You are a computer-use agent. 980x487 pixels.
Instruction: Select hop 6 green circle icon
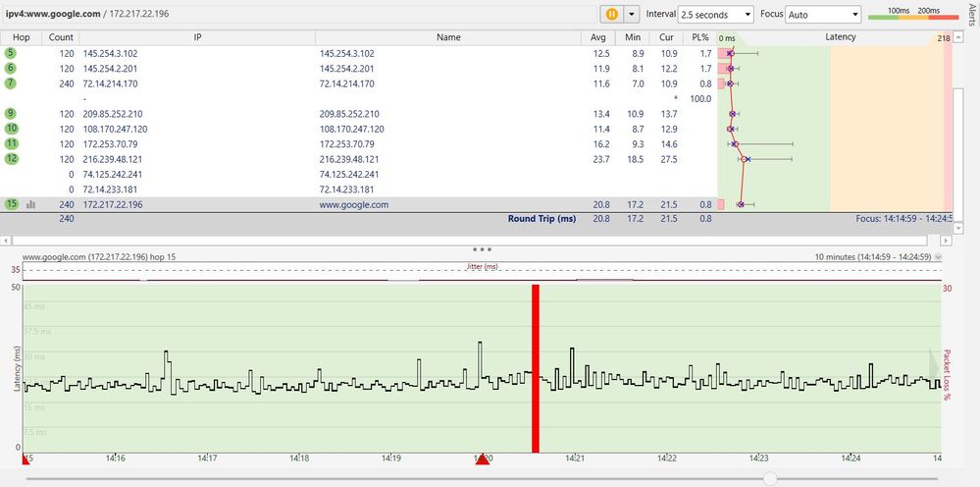(x=11, y=68)
